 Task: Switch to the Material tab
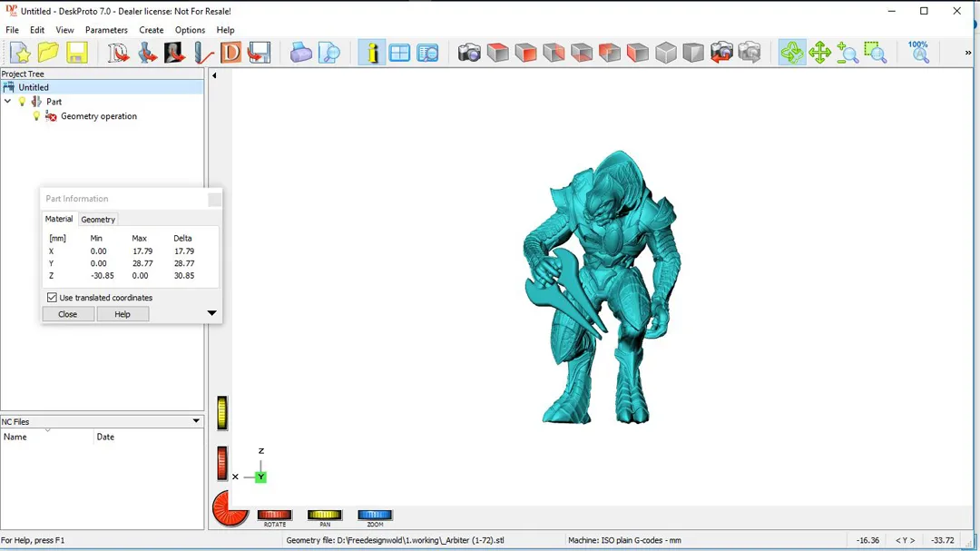59,219
